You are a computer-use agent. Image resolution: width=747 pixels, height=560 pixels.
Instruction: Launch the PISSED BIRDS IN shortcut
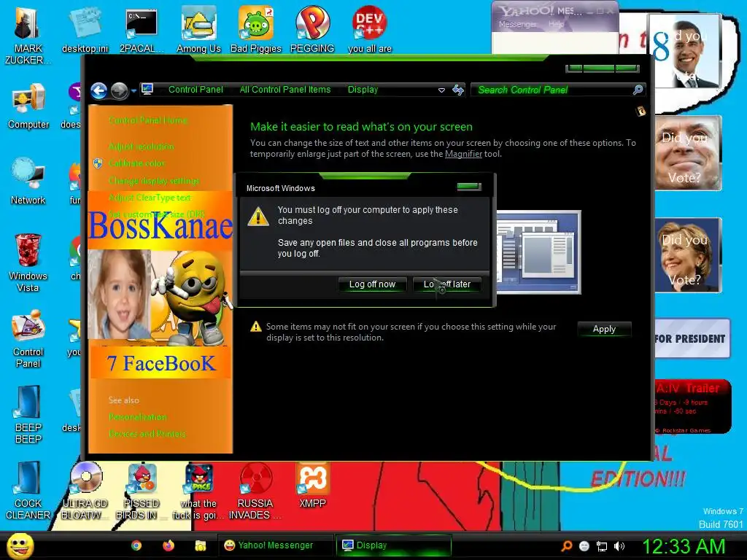[142, 491]
